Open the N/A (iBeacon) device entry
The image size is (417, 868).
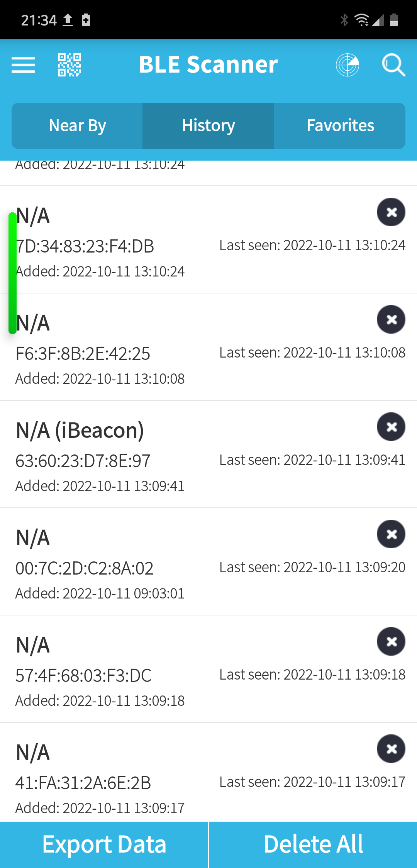coord(80,431)
